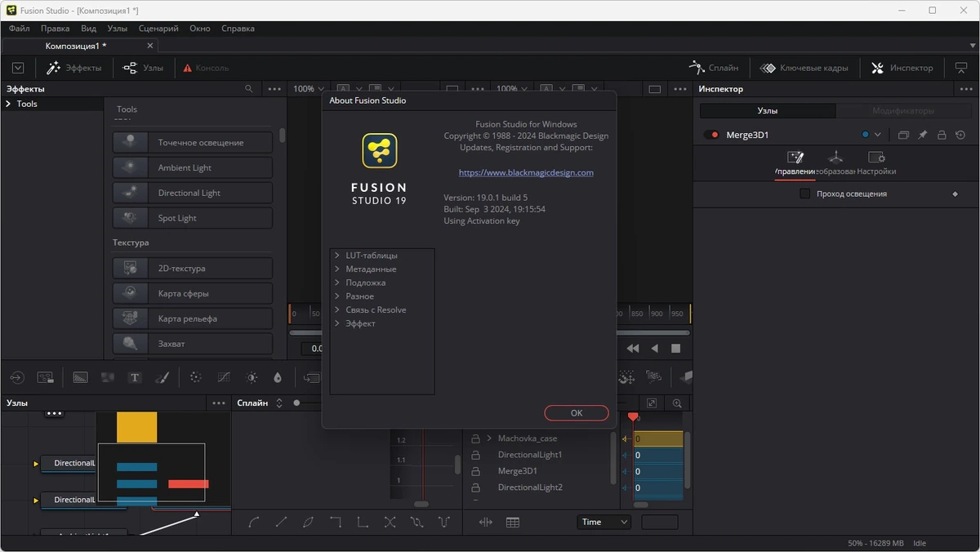
Task: Select the Smooth spline curve tool
Action: (x=254, y=522)
